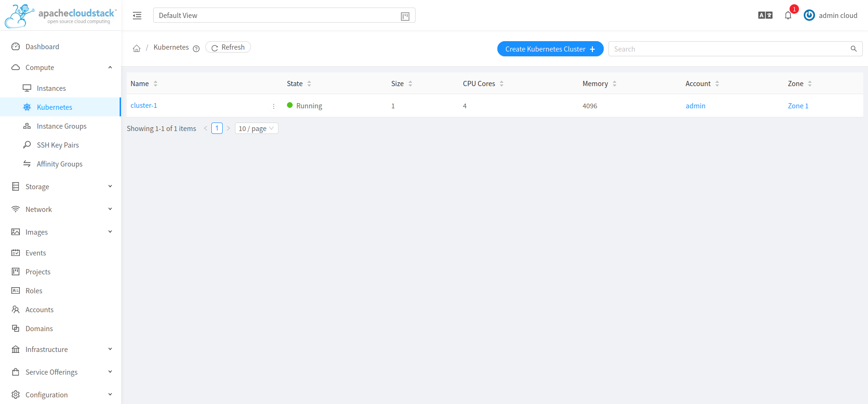This screenshot has height=404, width=868.
Task: Click the search magnifier icon
Action: 853,49
